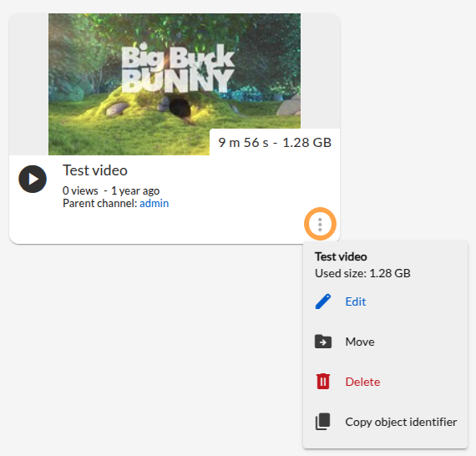This screenshot has height=456, width=476.
Task: Choose the Move text in the menu
Action: point(360,342)
